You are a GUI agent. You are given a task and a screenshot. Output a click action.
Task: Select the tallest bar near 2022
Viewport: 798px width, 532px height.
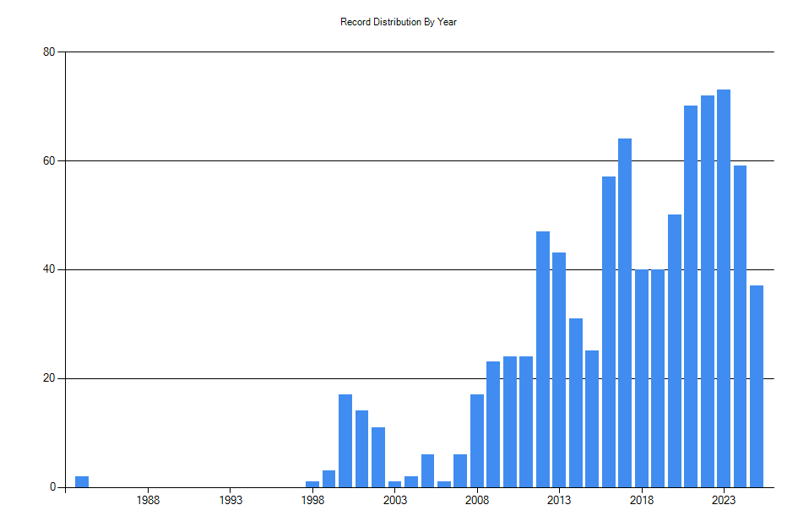click(x=725, y=287)
